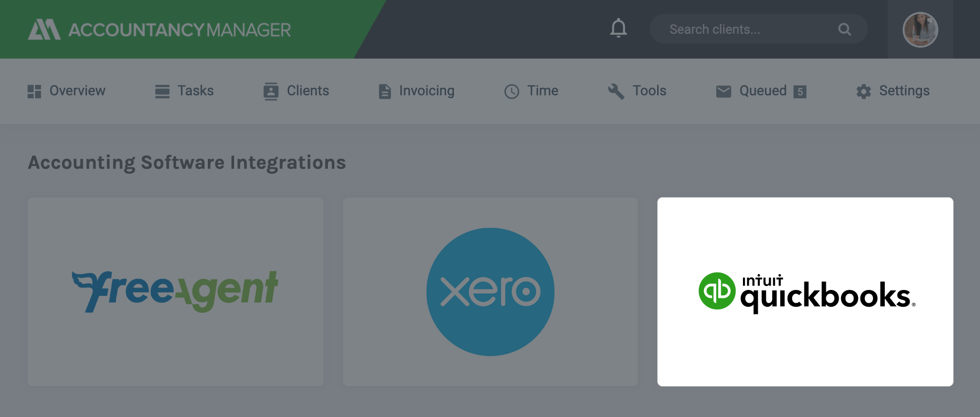Select the Xero integration card
980x417 pixels.
[x=490, y=292]
